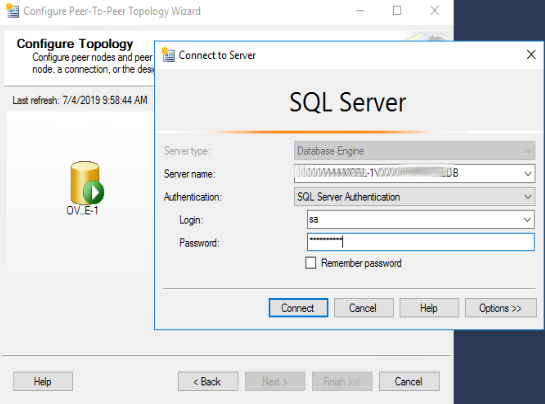Open the Server name dropdown list
The image size is (545, 404).
coord(528,173)
